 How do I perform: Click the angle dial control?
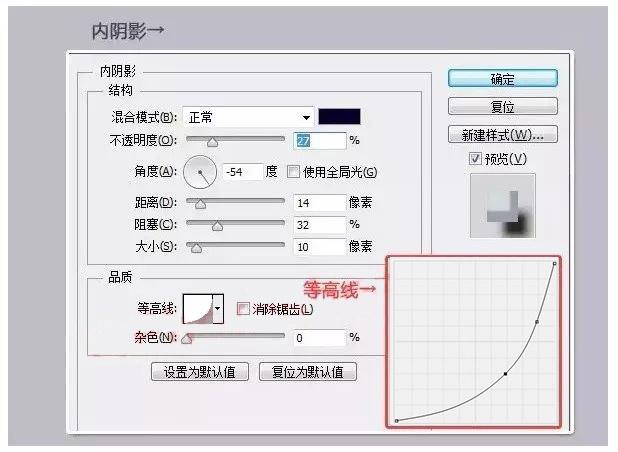point(201,173)
